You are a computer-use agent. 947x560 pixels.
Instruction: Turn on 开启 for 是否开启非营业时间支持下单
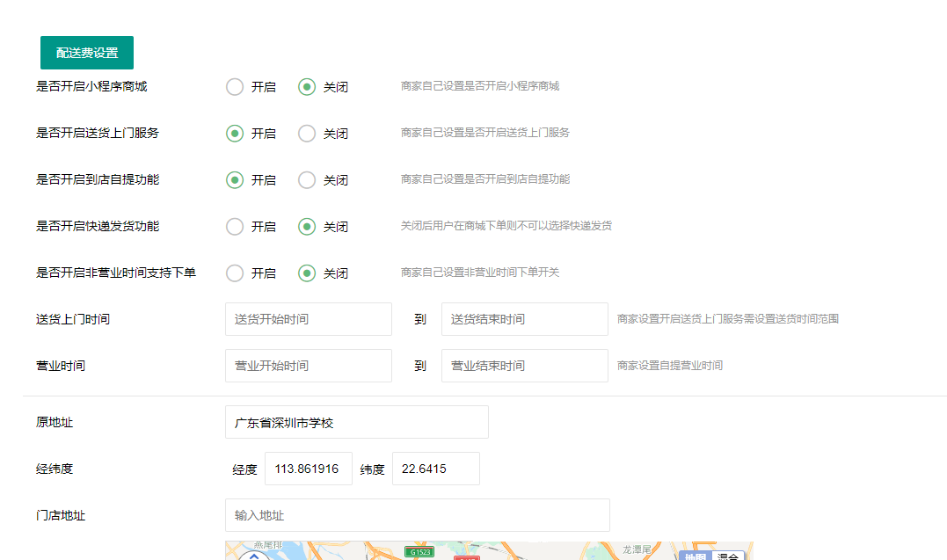pyautogui.click(x=235, y=273)
